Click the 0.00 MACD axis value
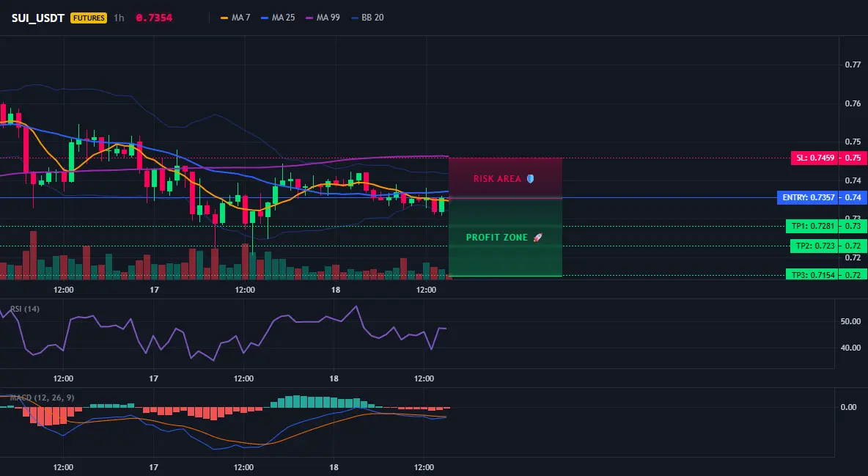868x476 pixels. pyautogui.click(x=849, y=407)
